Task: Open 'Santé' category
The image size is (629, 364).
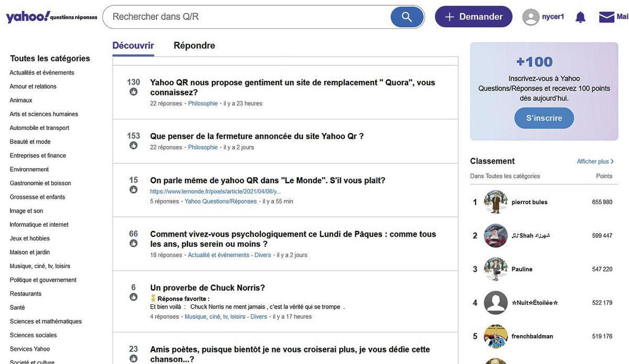Action: tap(17, 307)
